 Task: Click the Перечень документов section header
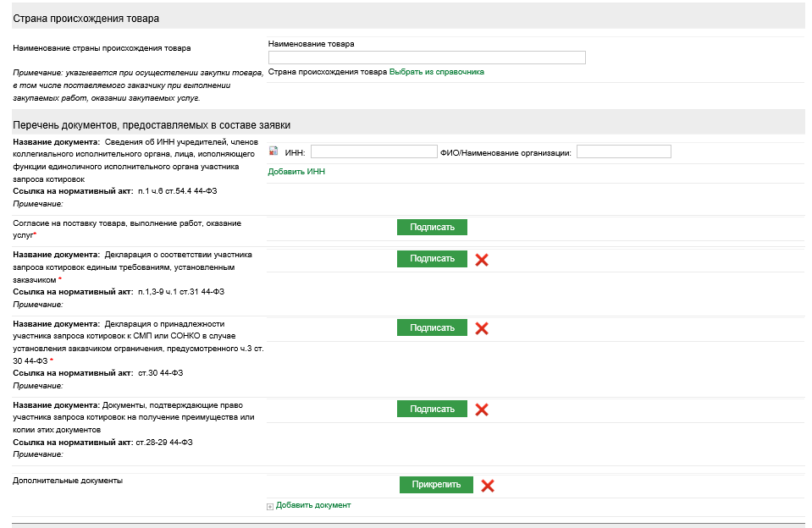pyautogui.click(x=152, y=124)
